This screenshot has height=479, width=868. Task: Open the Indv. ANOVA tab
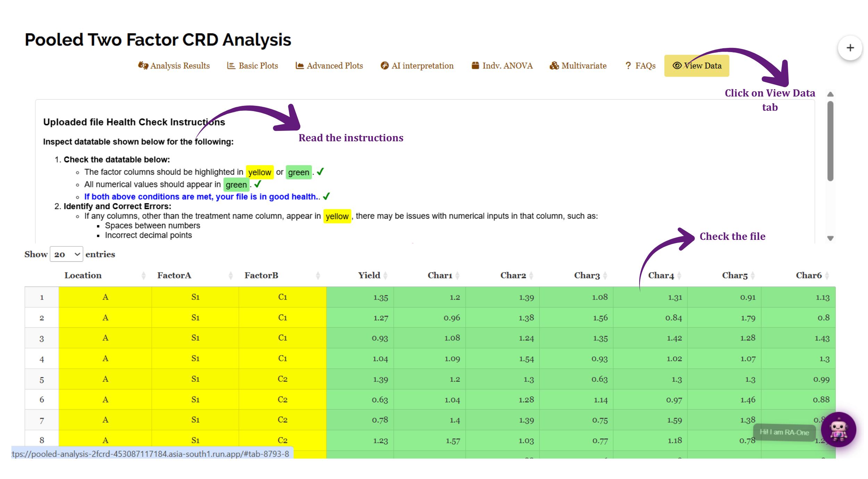pos(502,66)
